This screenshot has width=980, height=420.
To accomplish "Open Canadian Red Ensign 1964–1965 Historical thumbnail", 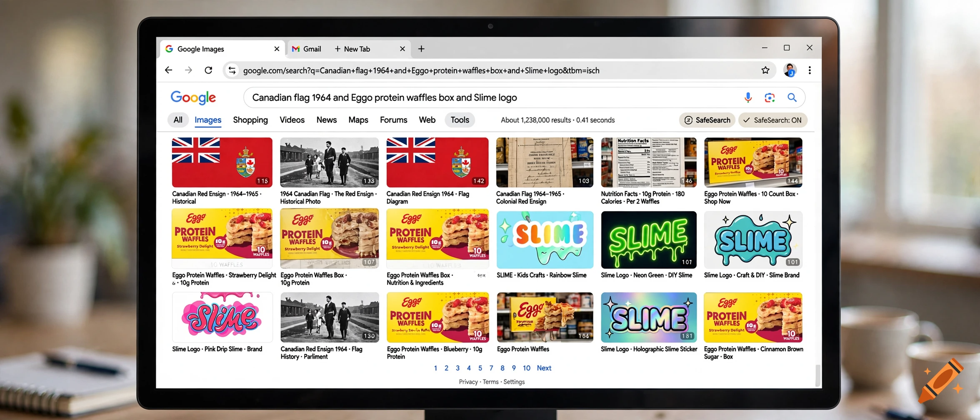I will point(222,162).
